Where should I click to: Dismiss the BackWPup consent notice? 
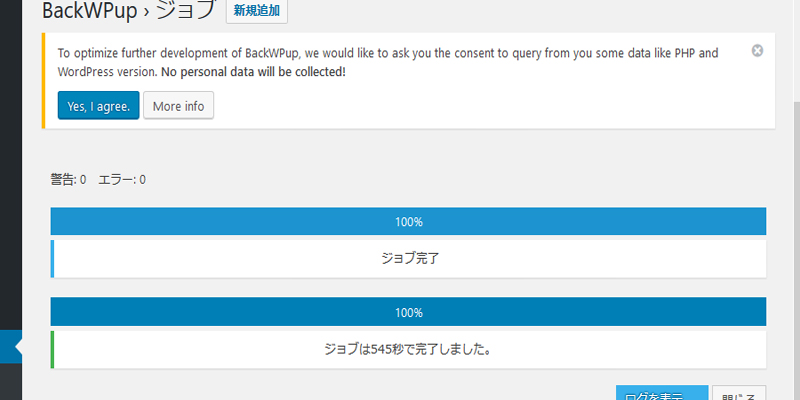(x=757, y=51)
